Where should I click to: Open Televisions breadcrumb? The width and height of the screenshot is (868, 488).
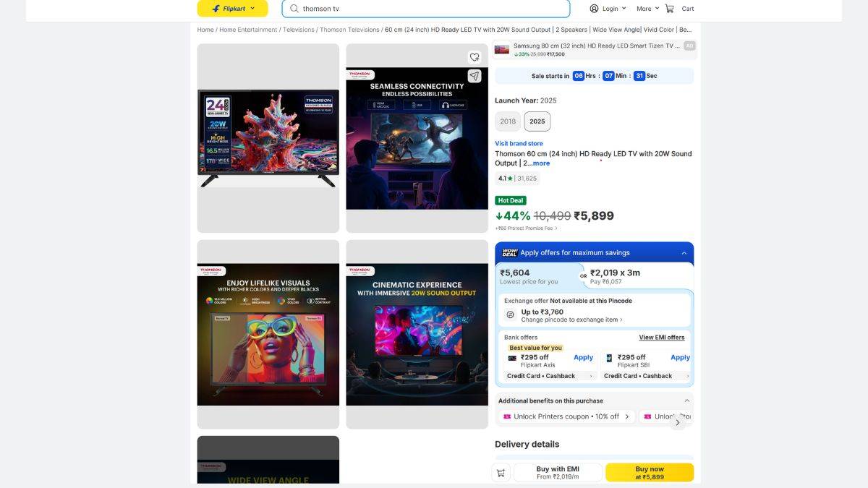pos(299,30)
